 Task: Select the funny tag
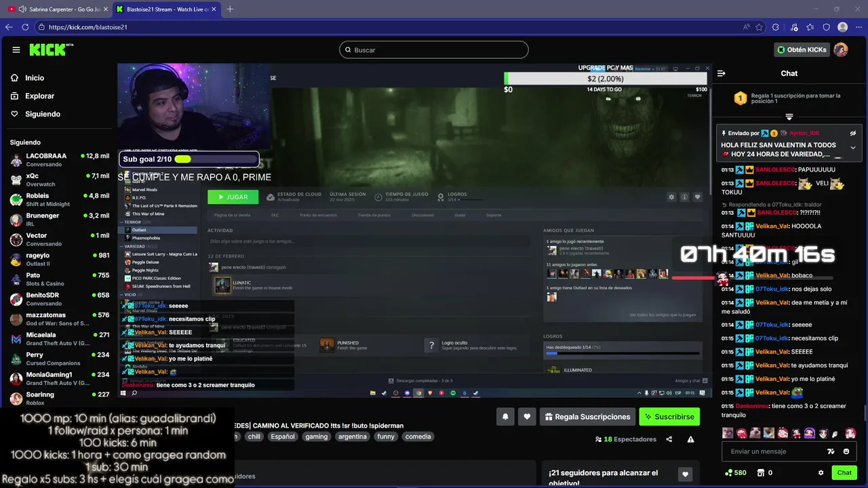386,436
